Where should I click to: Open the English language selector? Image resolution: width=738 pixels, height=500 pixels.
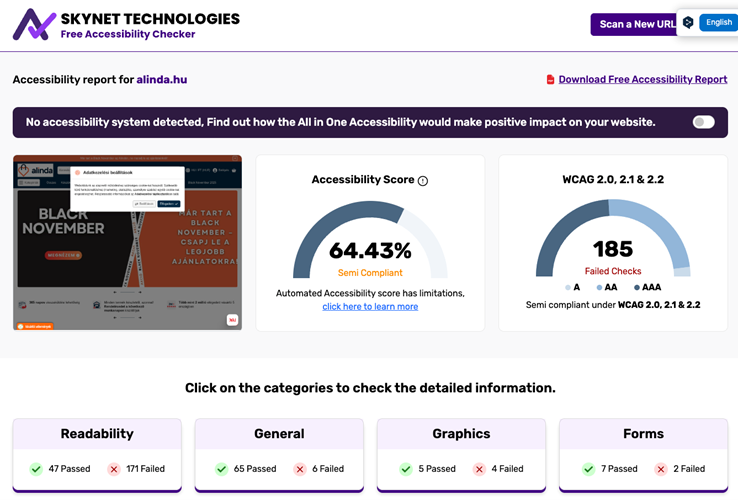pyautogui.click(x=718, y=23)
